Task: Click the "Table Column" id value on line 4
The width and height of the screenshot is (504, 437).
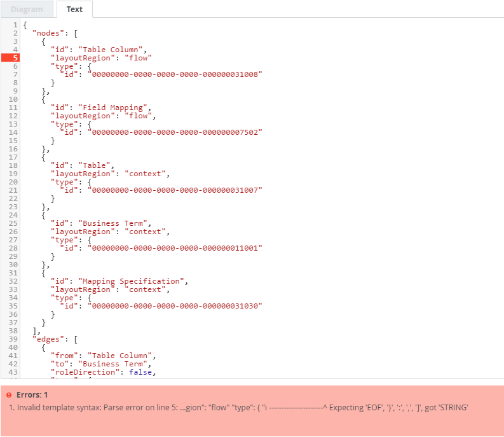Action: 113,49
